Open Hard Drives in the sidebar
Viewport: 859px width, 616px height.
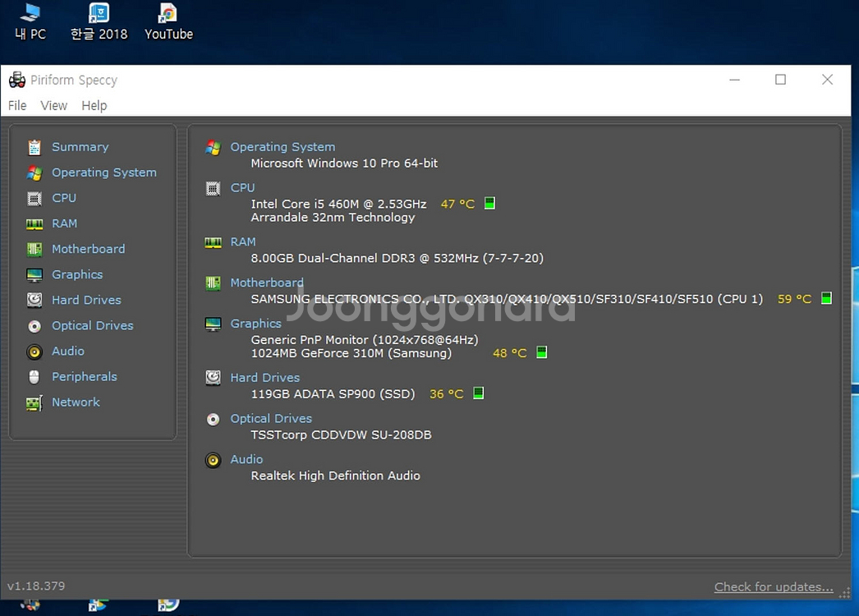pos(86,300)
